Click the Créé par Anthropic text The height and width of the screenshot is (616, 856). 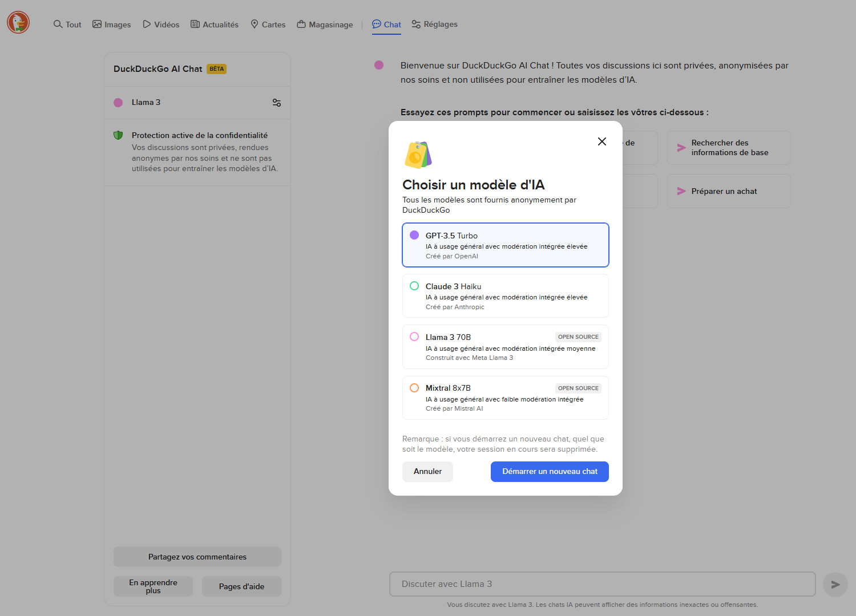pyautogui.click(x=455, y=307)
